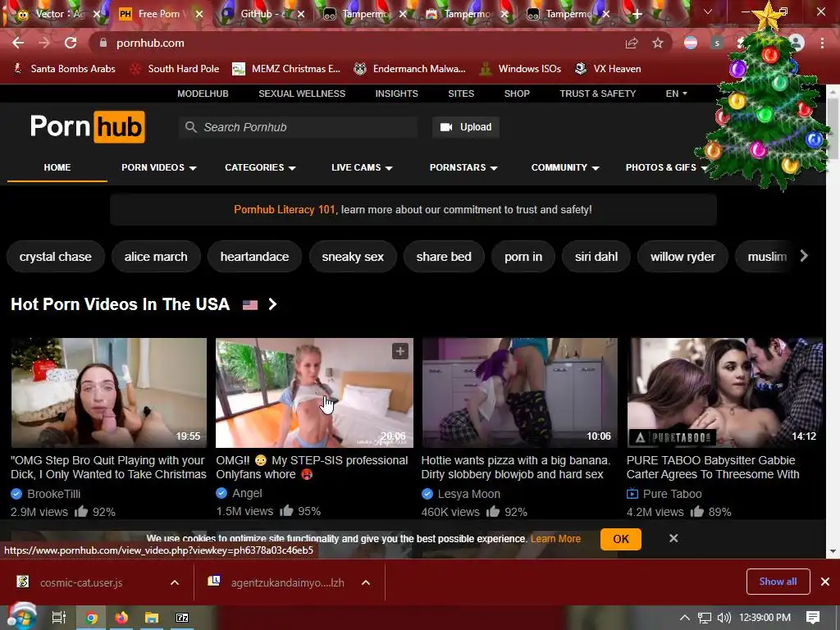Close the Vector tab
This screenshot has height=630, width=840.
(x=97, y=14)
